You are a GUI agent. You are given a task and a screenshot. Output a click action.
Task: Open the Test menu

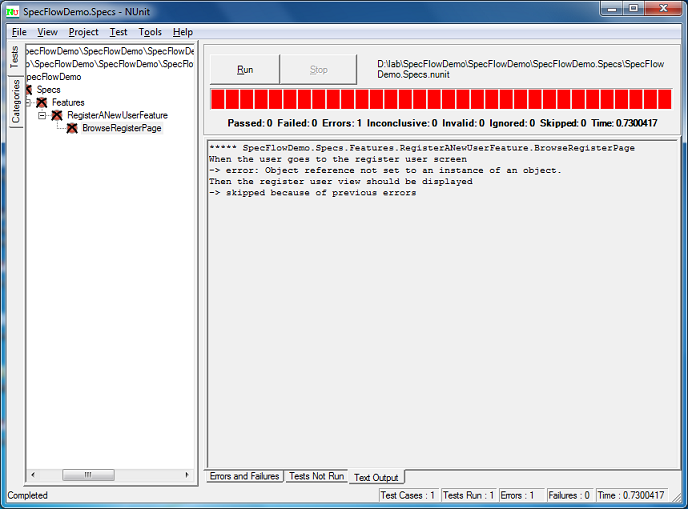pos(118,32)
